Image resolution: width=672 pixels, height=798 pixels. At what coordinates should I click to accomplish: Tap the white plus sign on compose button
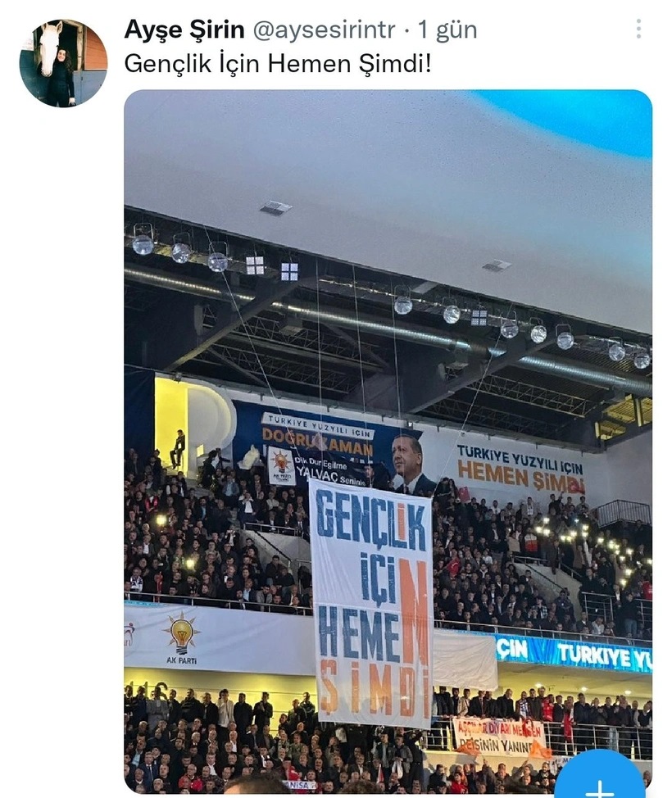point(600,789)
